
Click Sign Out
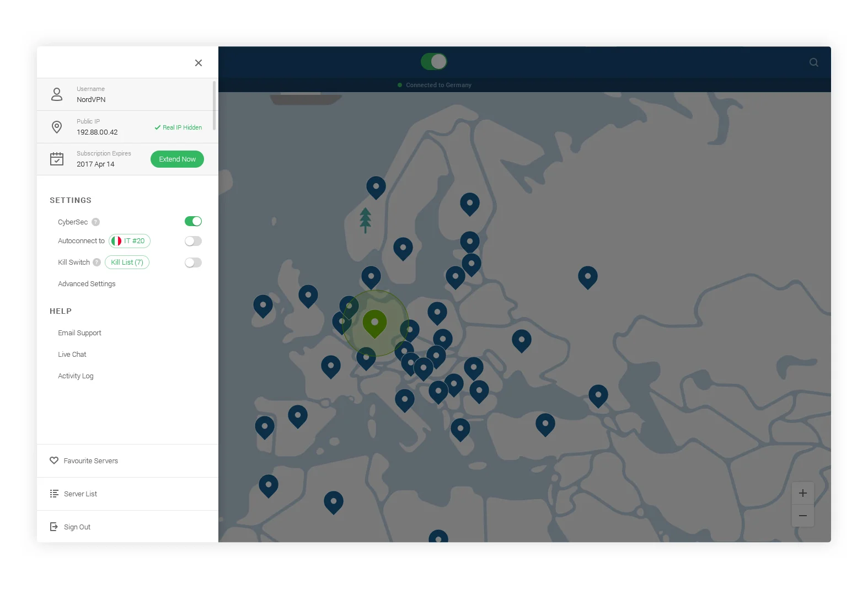(x=127, y=527)
